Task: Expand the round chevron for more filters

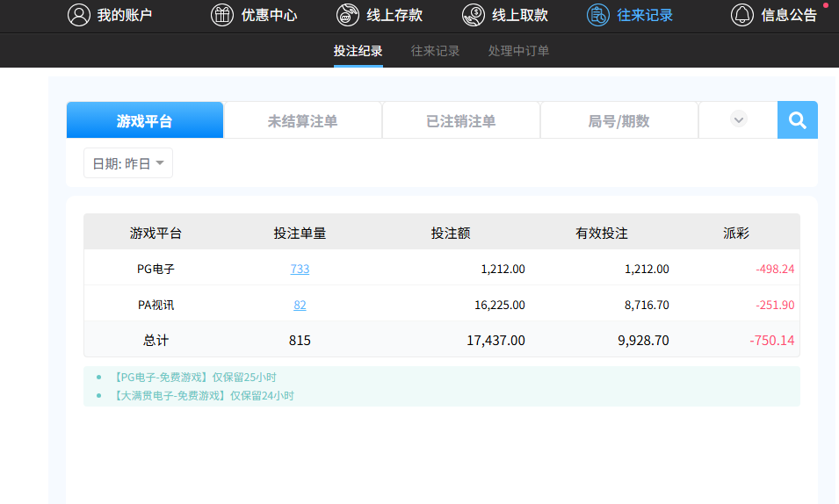Action: [739, 119]
